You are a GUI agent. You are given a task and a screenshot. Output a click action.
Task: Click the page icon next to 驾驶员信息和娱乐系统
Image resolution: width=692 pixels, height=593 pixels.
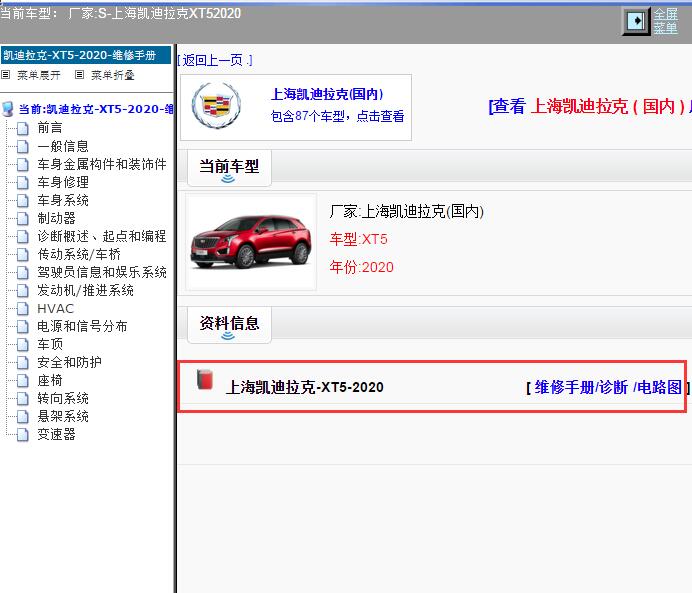pos(23,273)
